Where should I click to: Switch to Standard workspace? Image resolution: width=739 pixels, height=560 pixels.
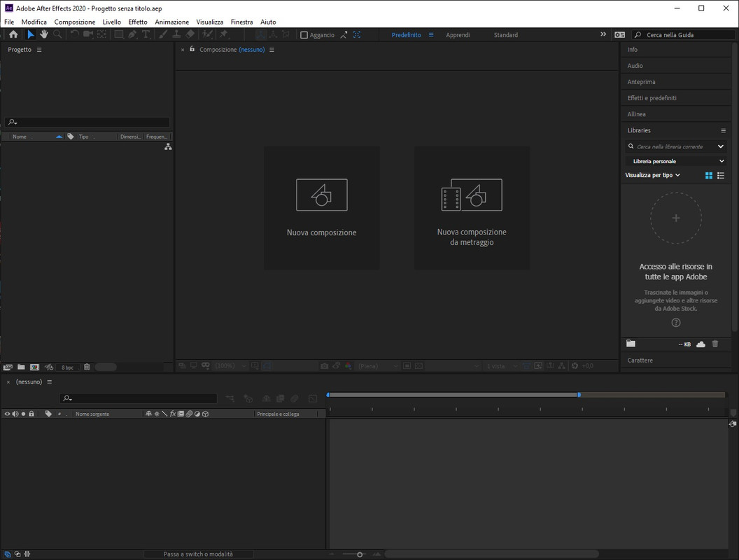point(506,35)
